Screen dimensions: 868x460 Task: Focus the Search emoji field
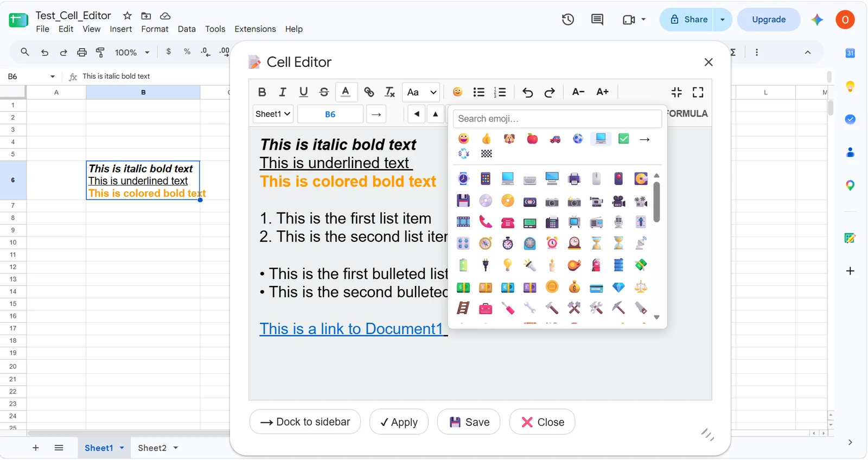coord(558,119)
